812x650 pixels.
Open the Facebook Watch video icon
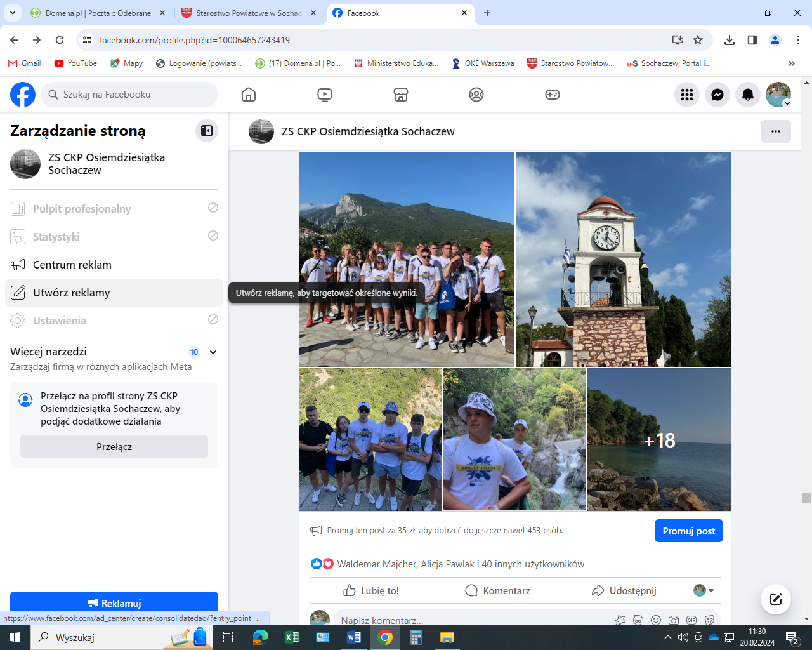pos(325,95)
